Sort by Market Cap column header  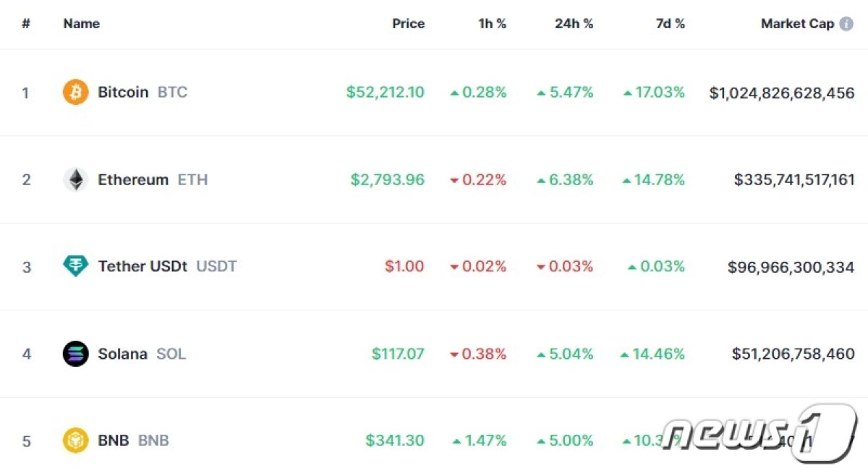[x=797, y=24]
